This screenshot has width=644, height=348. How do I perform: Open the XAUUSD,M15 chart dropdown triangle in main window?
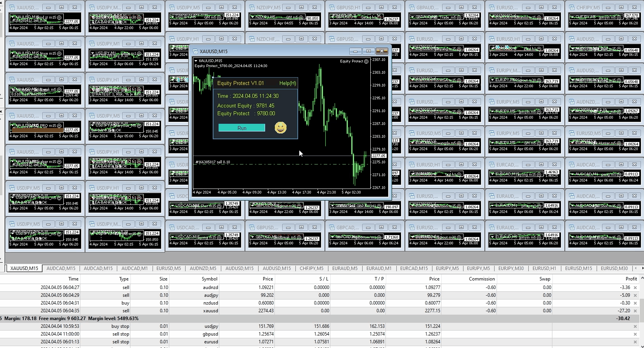click(196, 61)
